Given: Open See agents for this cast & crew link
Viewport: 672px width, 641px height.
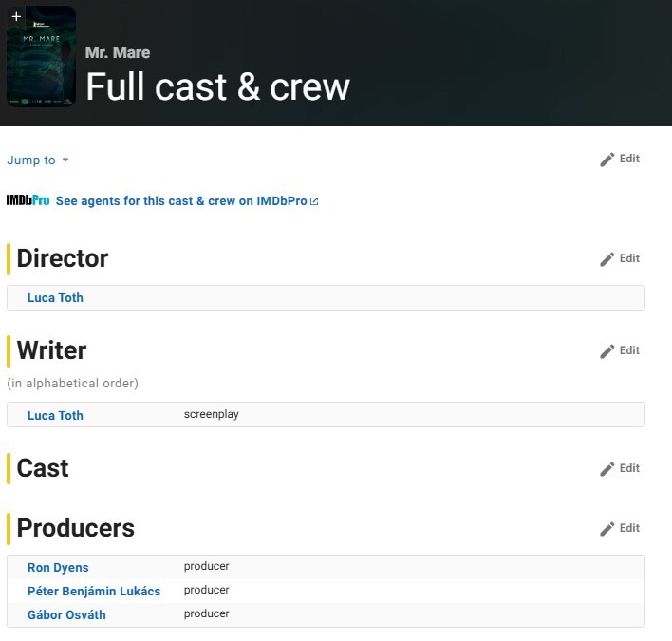Looking at the screenshot, I should tap(180, 201).
